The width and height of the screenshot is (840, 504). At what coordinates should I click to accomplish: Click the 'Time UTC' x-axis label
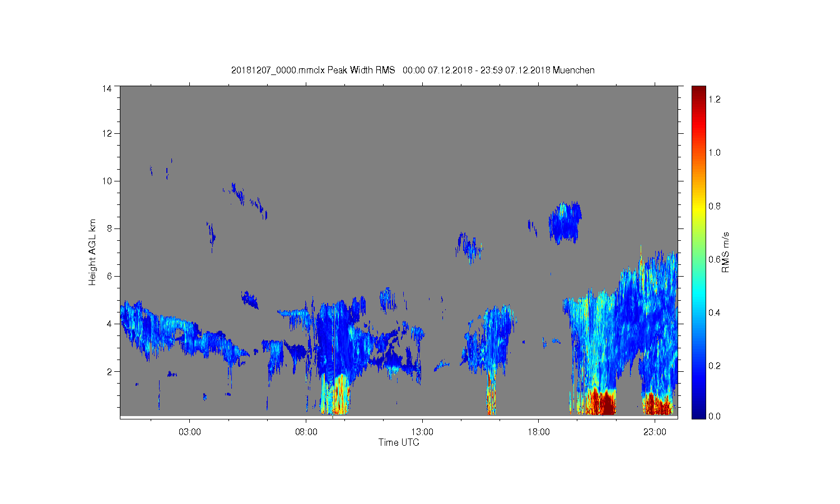click(x=399, y=442)
